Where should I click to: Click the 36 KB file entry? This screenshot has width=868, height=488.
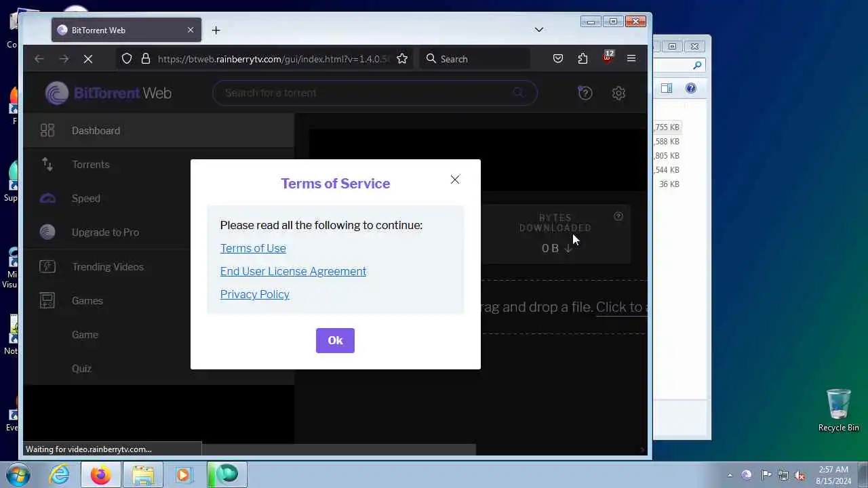tap(669, 184)
